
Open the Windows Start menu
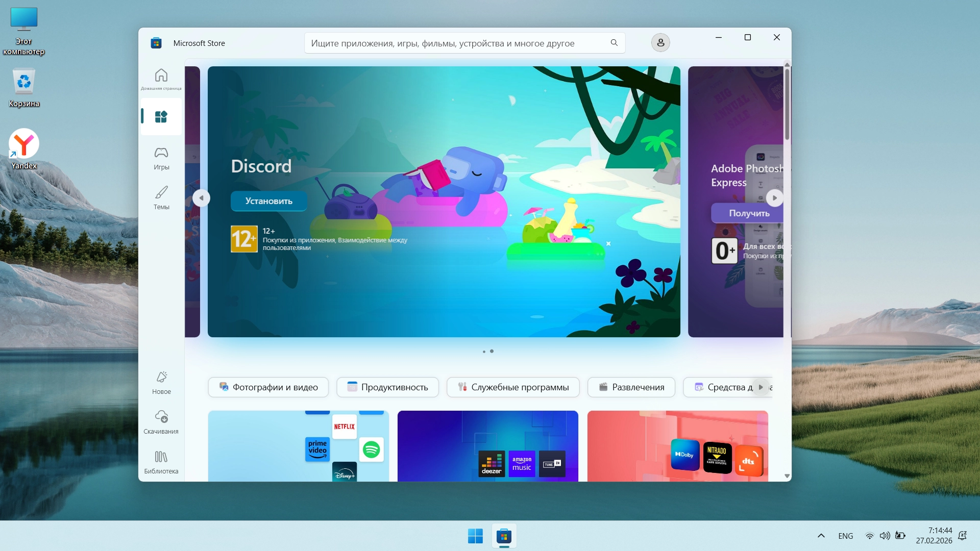pos(475,536)
